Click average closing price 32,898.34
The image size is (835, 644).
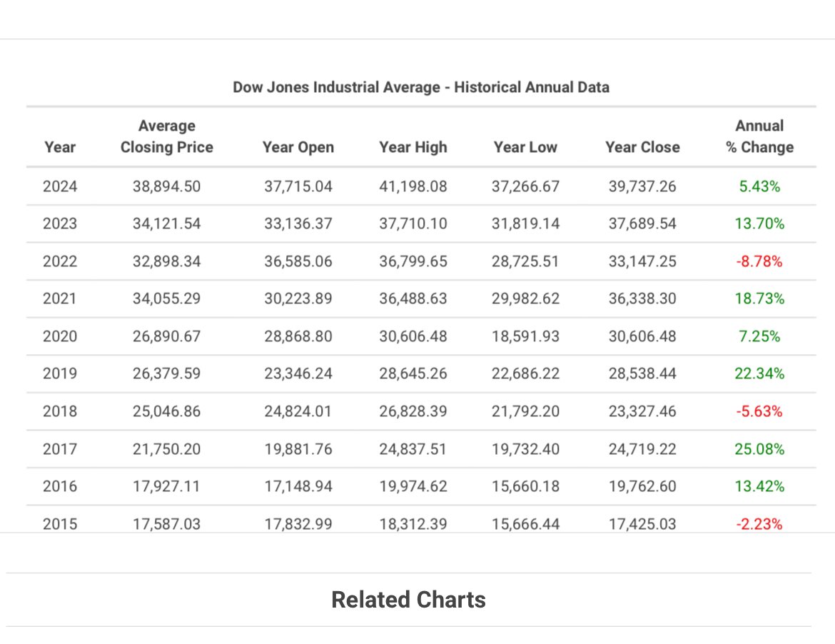[x=167, y=261]
